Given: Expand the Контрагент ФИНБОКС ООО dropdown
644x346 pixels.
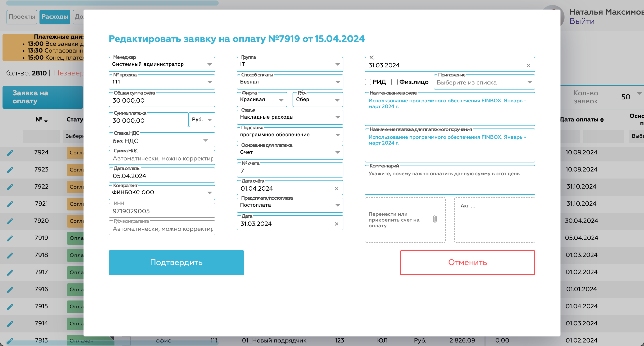Looking at the screenshot, I should click(210, 193).
